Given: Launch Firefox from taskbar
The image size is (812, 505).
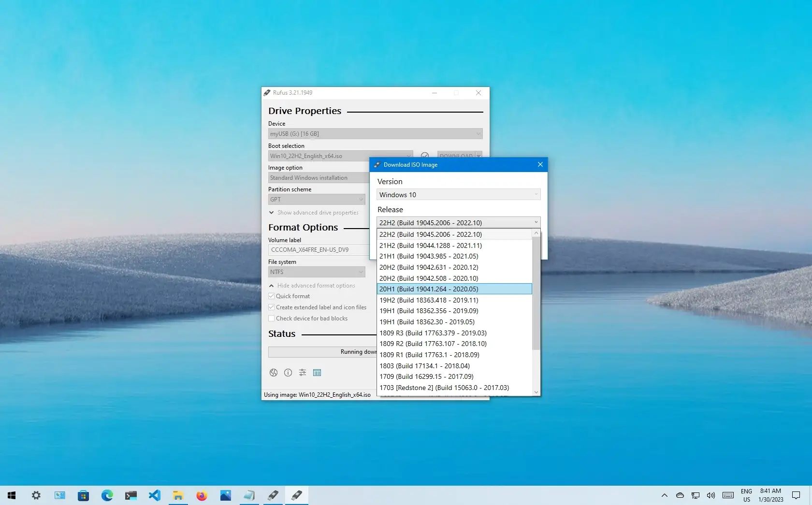Looking at the screenshot, I should [202, 495].
